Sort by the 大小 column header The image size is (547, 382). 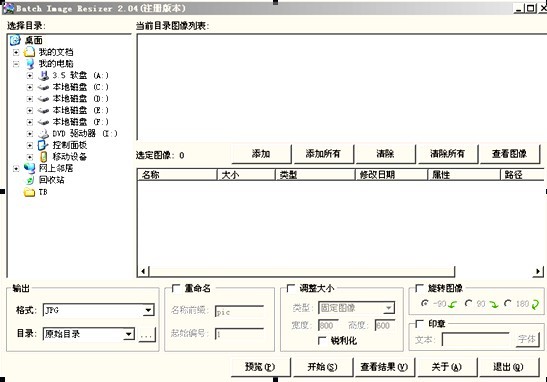point(246,175)
